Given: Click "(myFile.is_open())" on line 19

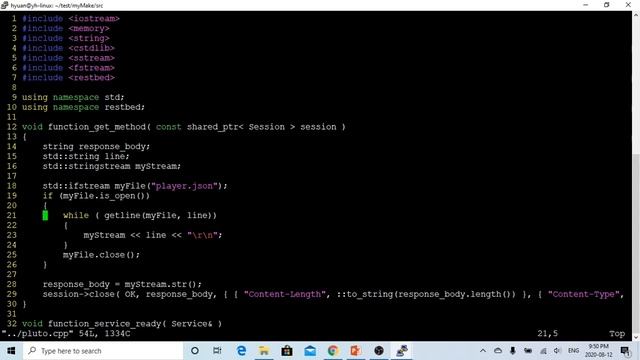Looking at the screenshot, I should (104, 196).
